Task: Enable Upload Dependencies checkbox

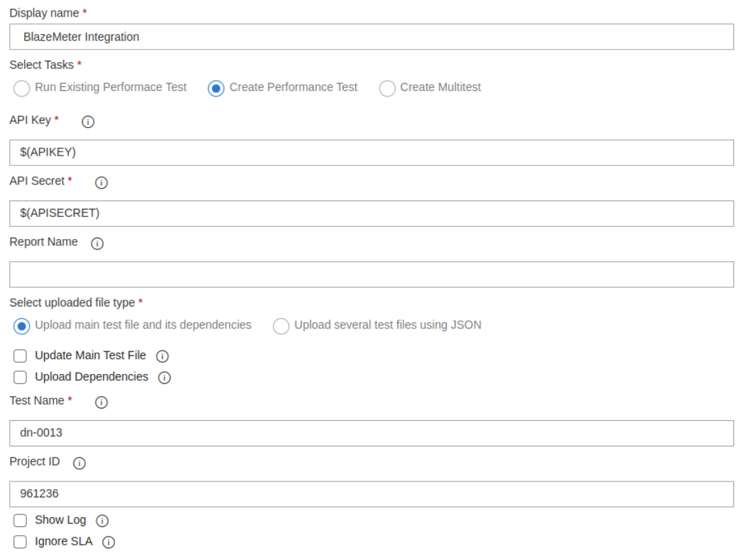Action: 20,377
